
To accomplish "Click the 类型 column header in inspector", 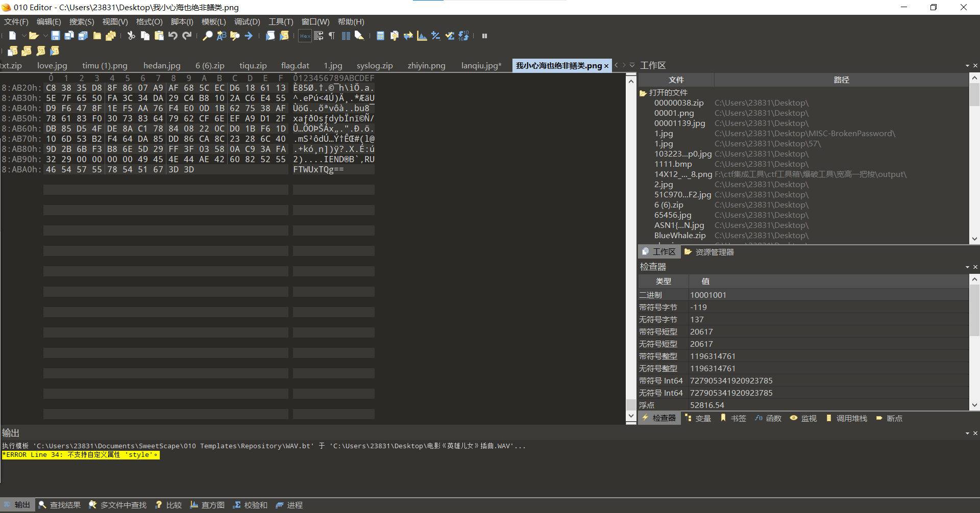I will pos(663,281).
